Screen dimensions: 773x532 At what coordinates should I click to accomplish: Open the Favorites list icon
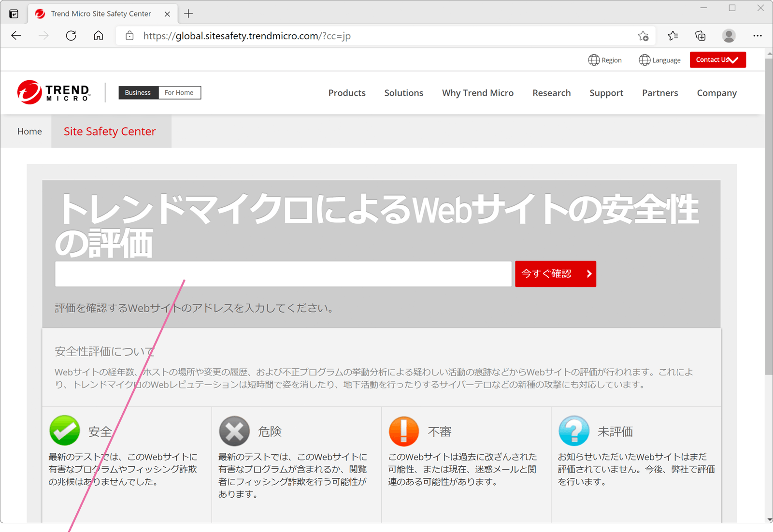(673, 36)
